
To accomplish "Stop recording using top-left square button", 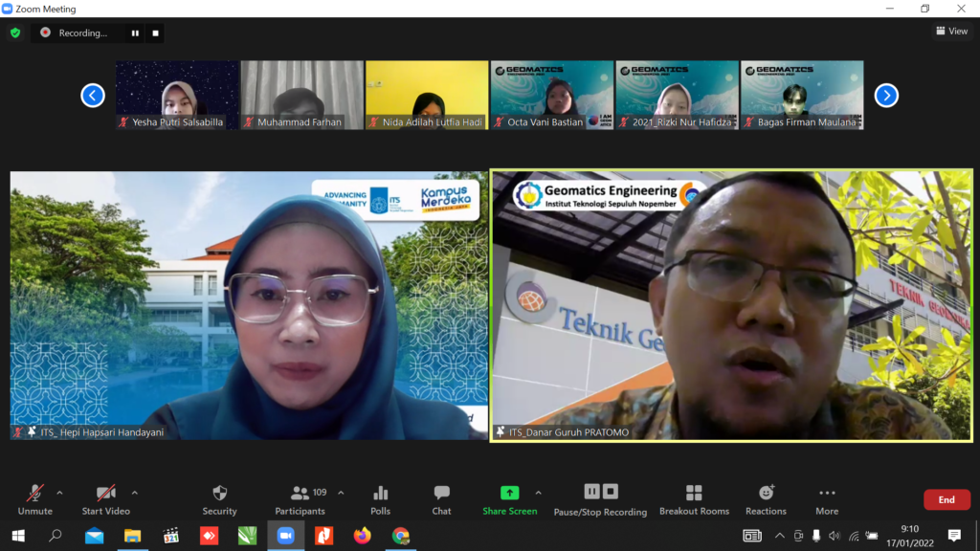I will tap(156, 33).
